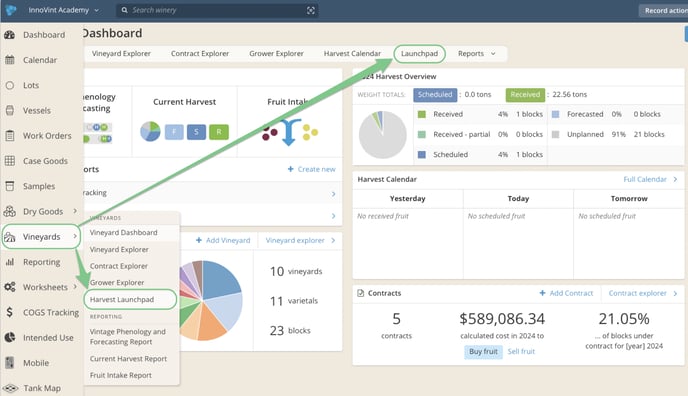
Task: Open the Case Goods grid icon
Action: tap(10, 161)
